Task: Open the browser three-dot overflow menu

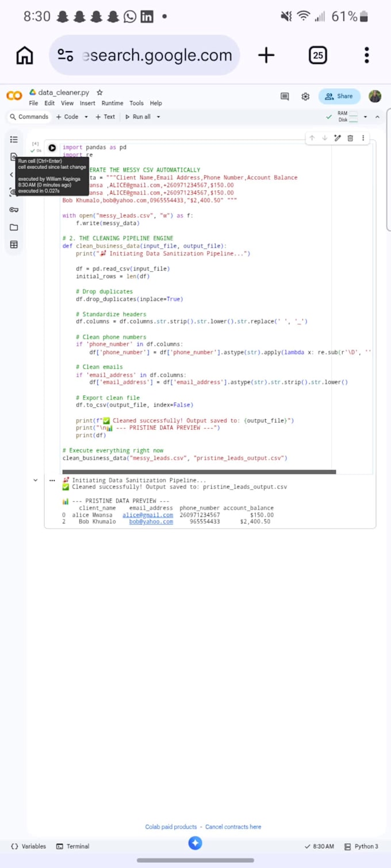Action: click(x=367, y=56)
